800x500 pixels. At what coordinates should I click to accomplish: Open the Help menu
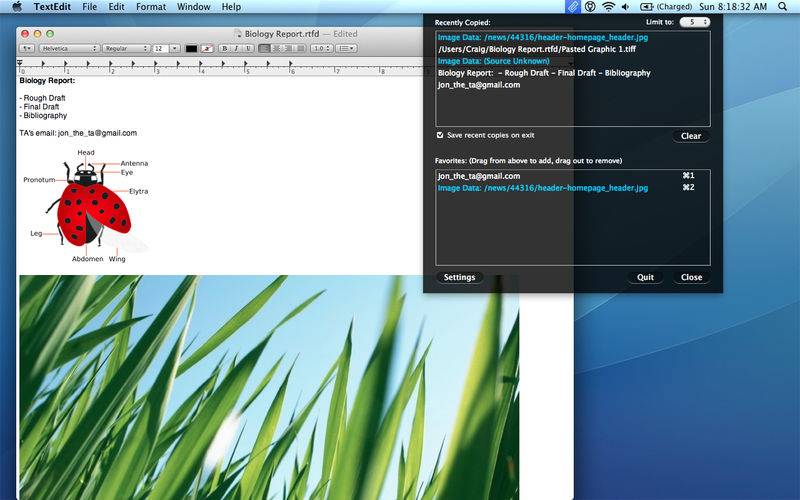pyautogui.click(x=231, y=7)
